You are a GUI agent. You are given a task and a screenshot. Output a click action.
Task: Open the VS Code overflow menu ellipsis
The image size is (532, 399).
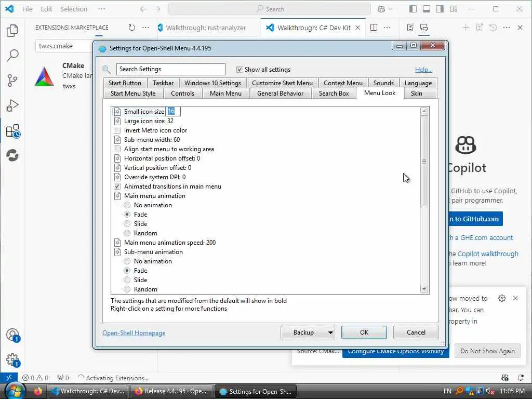101,9
